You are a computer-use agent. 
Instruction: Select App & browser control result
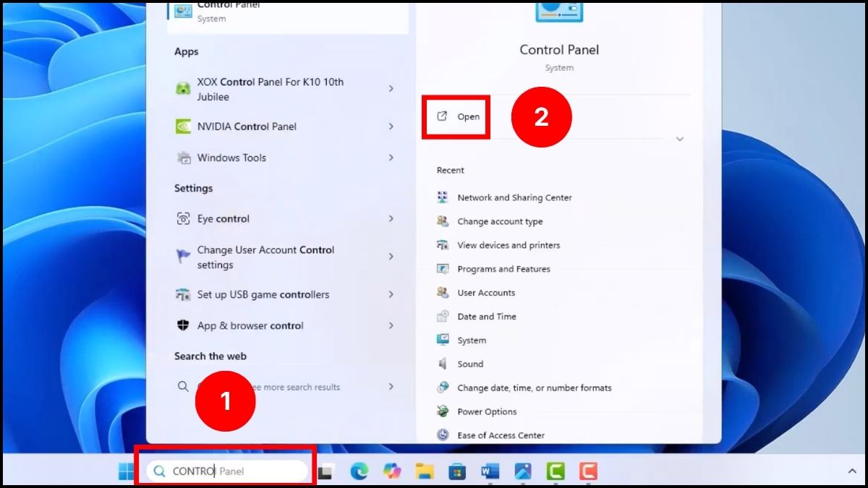click(x=288, y=325)
